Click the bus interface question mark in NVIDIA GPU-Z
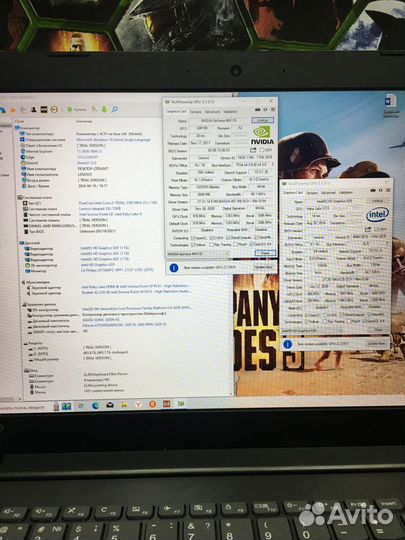 [x=272, y=165]
